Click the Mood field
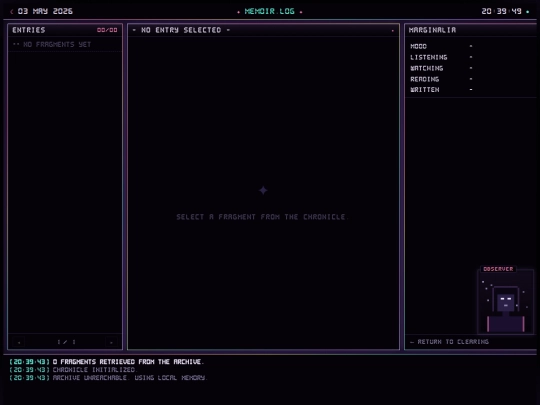The height and width of the screenshot is (405, 540). click(x=470, y=46)
